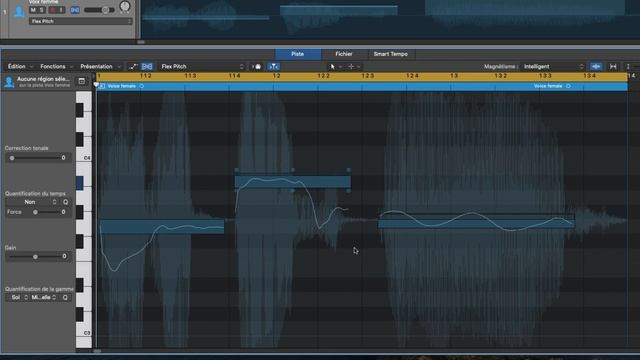Click the Correction tonale value field
This screenshot has height=360, width=640.
64,158
